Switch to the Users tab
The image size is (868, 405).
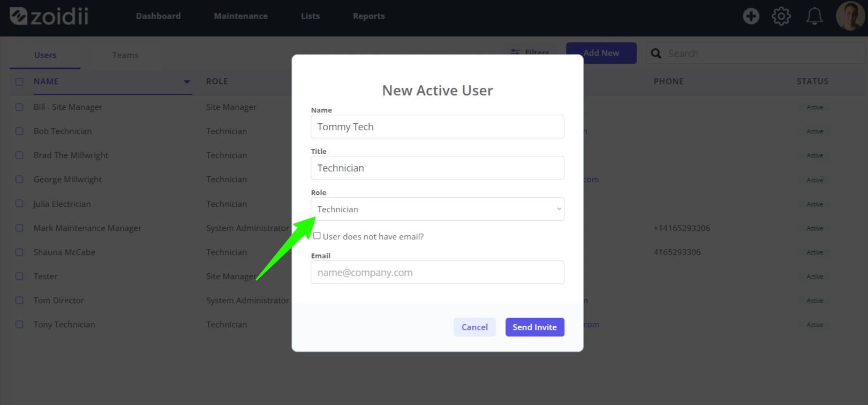tap(45, 55)
